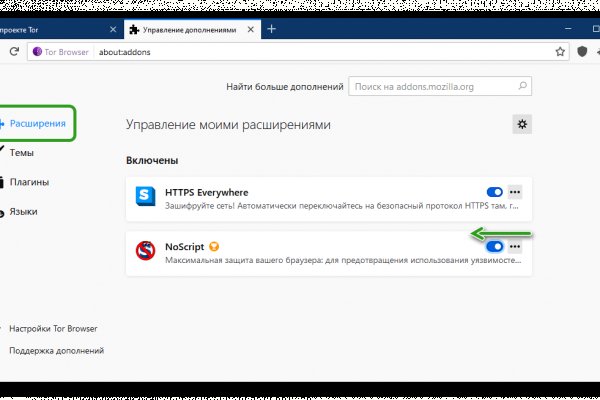Screen dimensions: 600x400
Task: Disable the HTTPS Everywhere extension toggle
Action: point(494,192)
